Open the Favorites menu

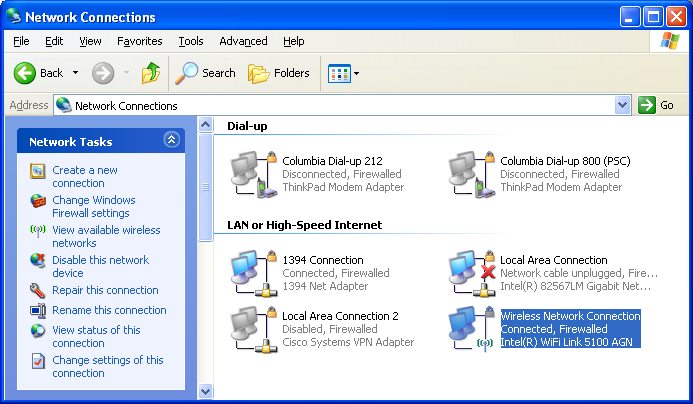point(140,41)
